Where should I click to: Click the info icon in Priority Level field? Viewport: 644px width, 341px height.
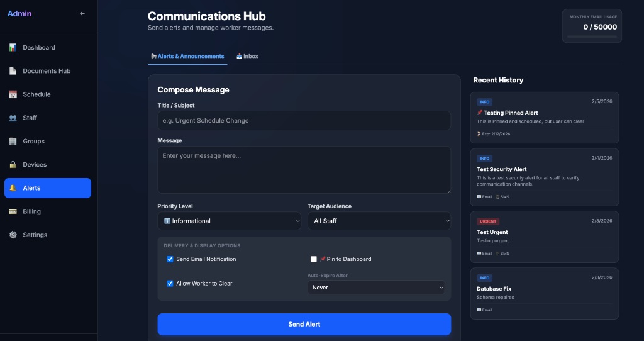(167, 221)
